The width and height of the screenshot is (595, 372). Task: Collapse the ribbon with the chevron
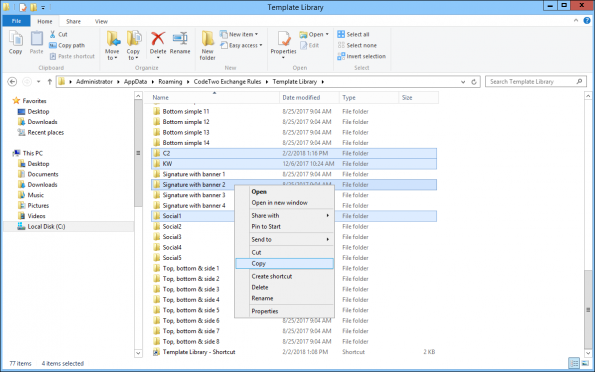(576, 21)
